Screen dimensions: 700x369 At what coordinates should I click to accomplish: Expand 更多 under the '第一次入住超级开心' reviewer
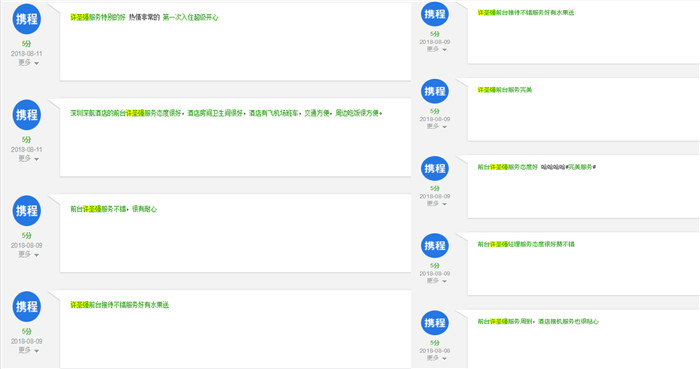[29, 63]
